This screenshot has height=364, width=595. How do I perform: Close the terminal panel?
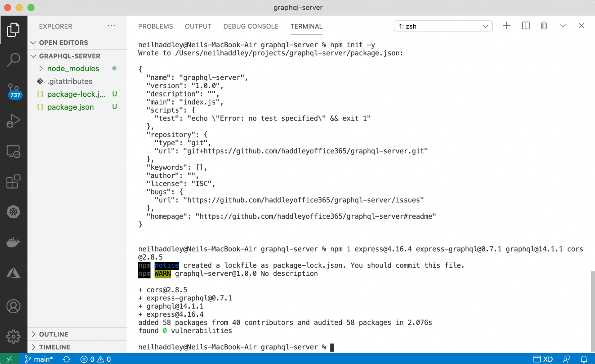tap(581, 26)
